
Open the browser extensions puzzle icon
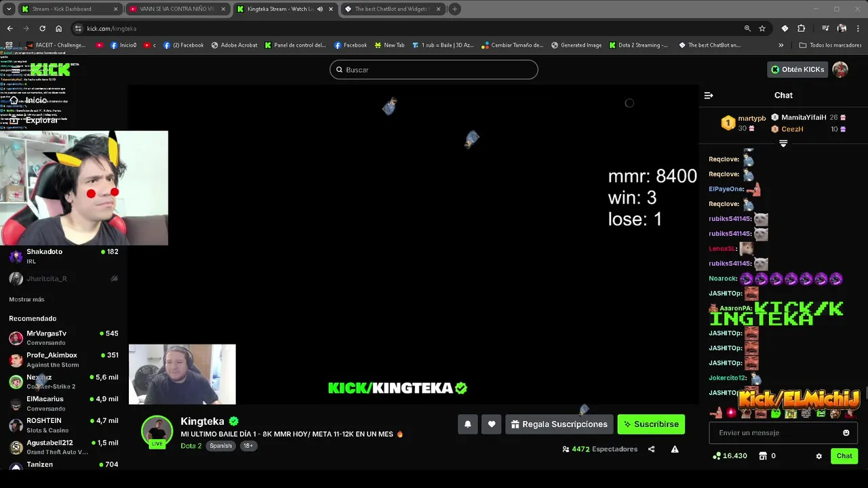(802, 28)
